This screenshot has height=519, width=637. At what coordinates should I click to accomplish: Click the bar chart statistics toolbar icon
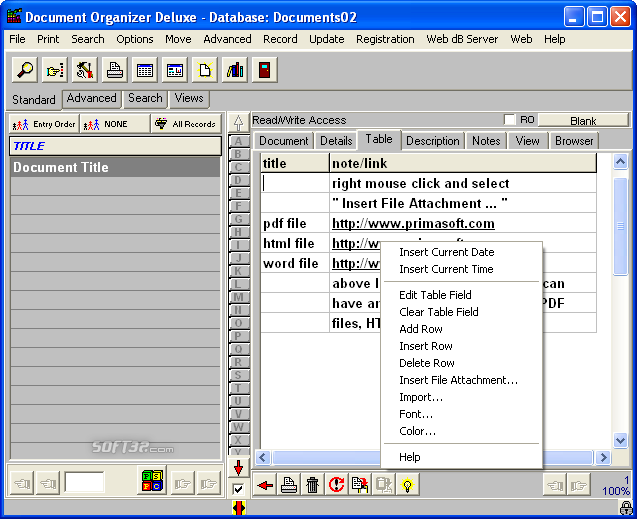click(x=235, y=70)
